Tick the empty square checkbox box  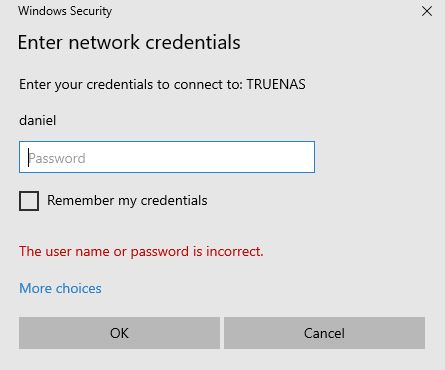click(x=29, y=201)
